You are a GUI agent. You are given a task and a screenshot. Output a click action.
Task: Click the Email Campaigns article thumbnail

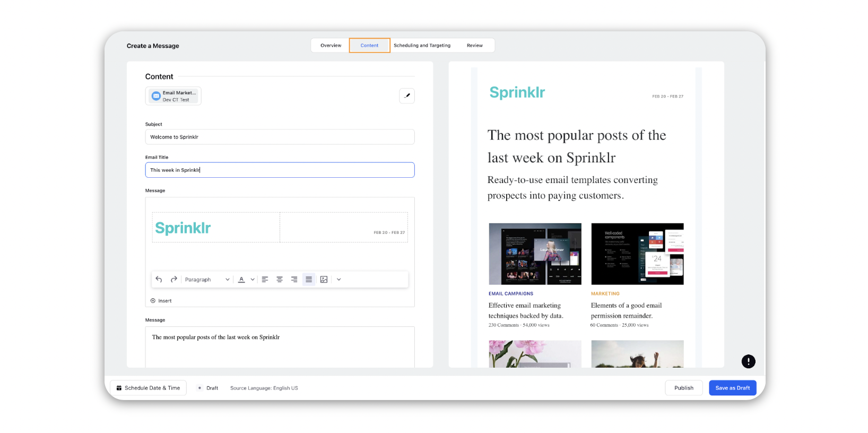[x=535, y=254]
